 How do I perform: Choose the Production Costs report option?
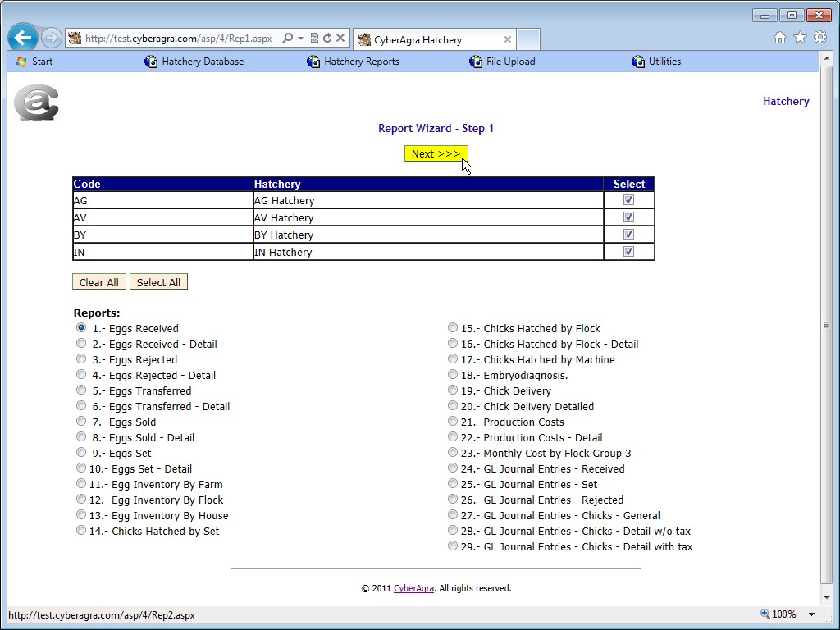[x=453, y=422]
